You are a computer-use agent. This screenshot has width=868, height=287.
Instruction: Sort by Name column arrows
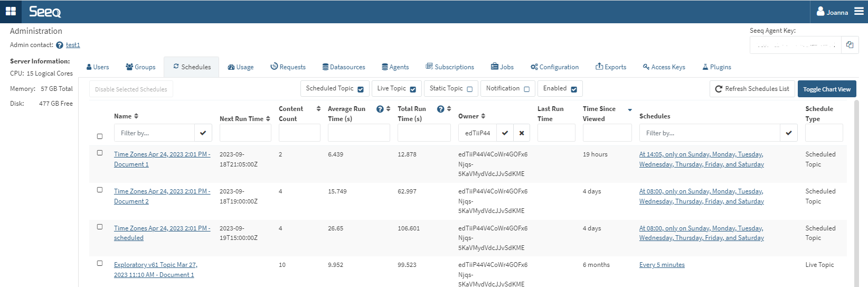pyautogui.click(x=136, y=116)
